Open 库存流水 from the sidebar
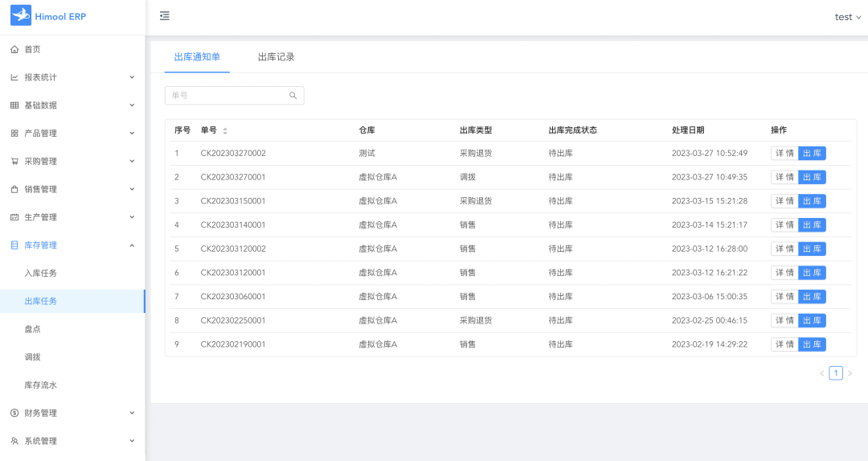This screenshot has height=461, width=868. (x=41, y=385)
